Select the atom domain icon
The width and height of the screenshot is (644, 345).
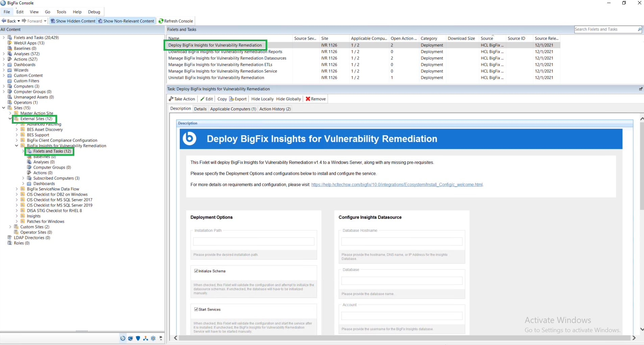(x=153, y=338)
